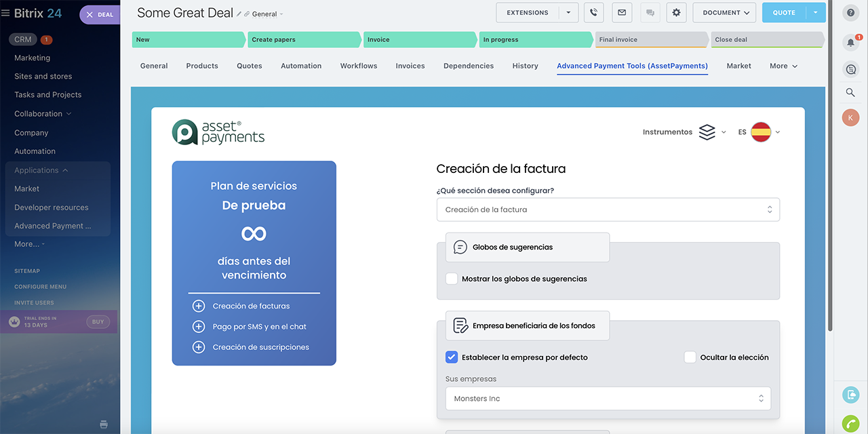Screen dimensions: 868x434
Task: Open the Invoices tab
Action: coord(410,66)
